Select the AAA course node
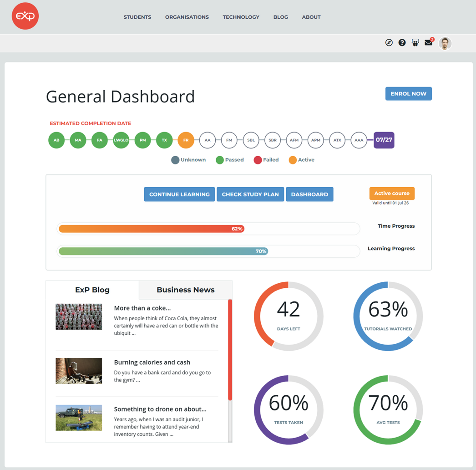This screenshot has width=476, height=470. pyautogui.click(x=359, y=140)
